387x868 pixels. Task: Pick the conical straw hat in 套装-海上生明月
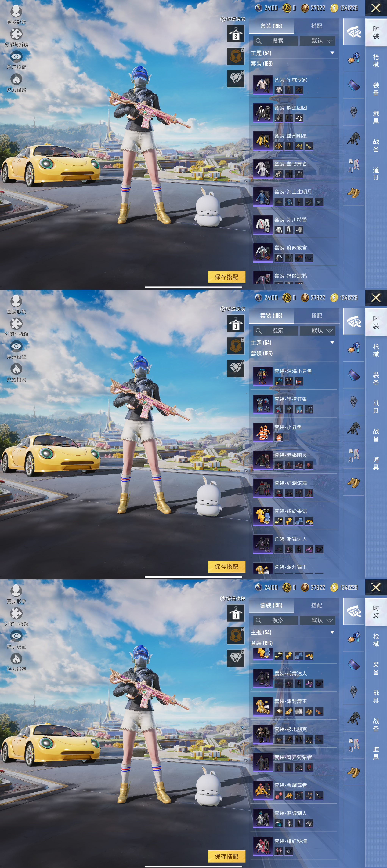[x=279, y=202]
